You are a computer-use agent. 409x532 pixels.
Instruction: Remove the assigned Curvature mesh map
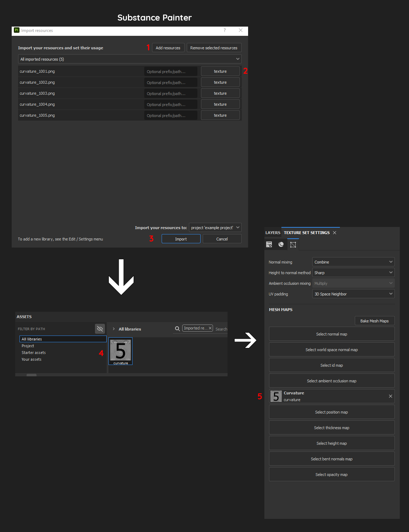[390, 396]
